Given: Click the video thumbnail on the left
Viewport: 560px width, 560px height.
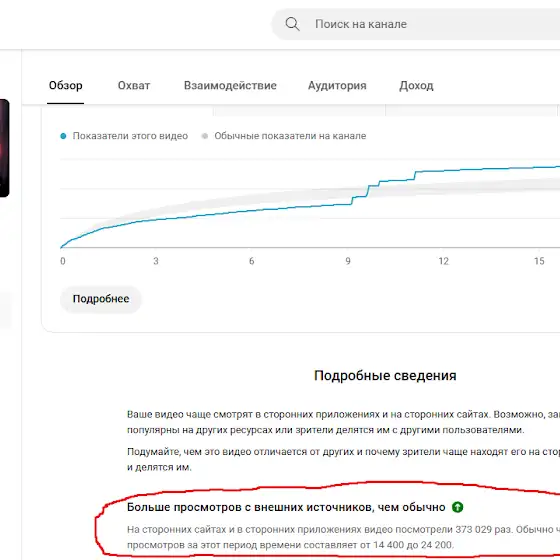Looking at the screenshot, I should pos(4,148).
